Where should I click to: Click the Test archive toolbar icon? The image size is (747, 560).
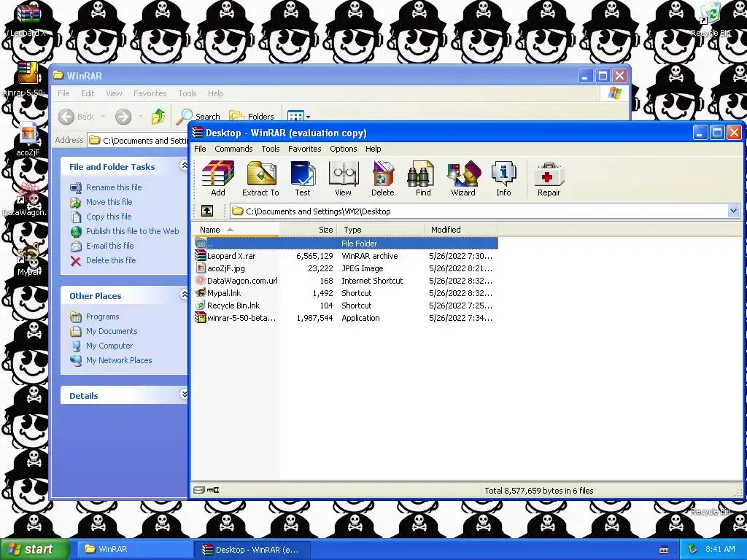[x=303, y=178]
